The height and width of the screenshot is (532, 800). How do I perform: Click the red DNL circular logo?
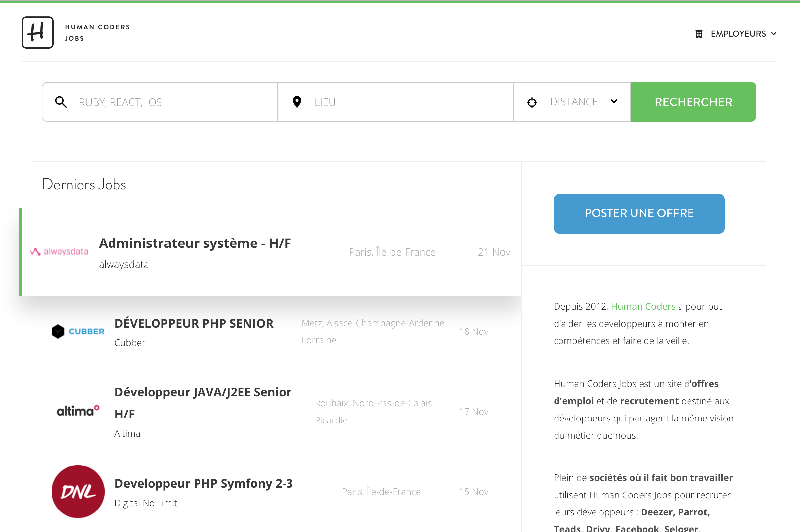pyautogui.click(x=78, y=491)
